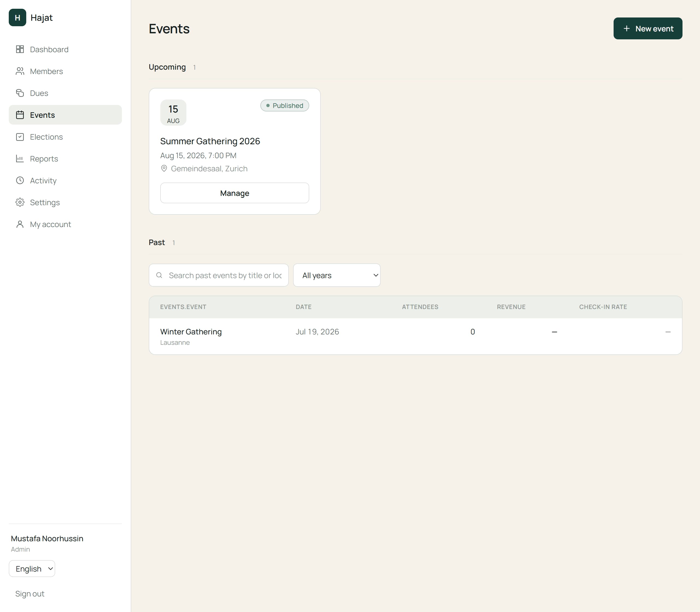The image size is (700, 612).
Task: Go to Members section
Action: pos(65,71)
